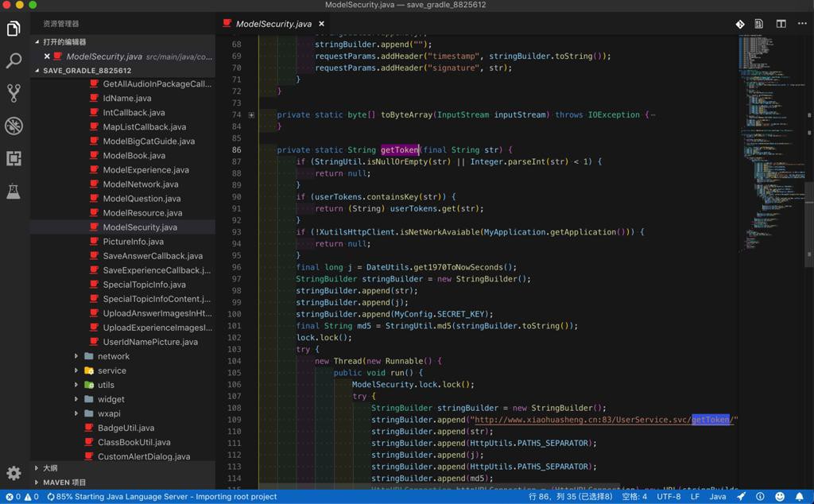The image size is (814, 504).
Task: Open notifications bell in status bar
Action: click(800, 497)
